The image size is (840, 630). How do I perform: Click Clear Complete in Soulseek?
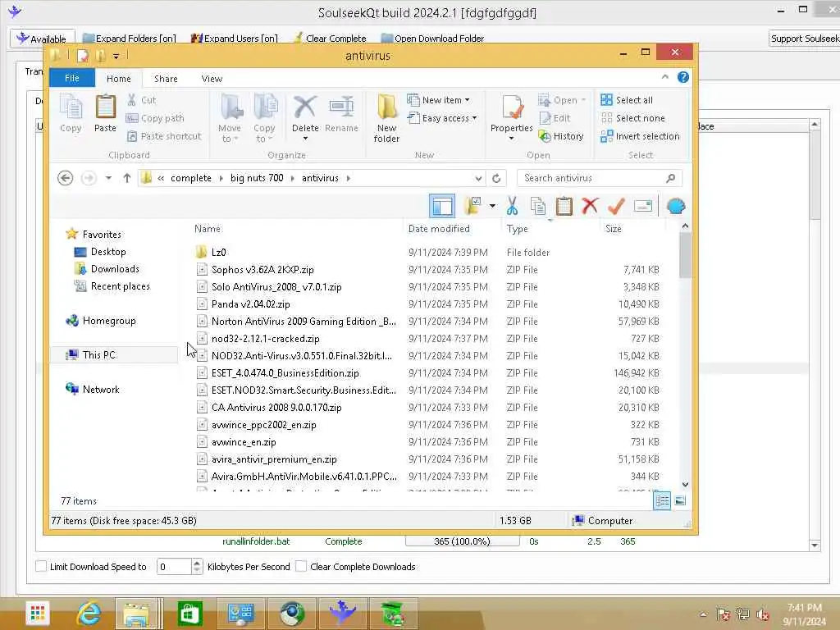point(330,39)
